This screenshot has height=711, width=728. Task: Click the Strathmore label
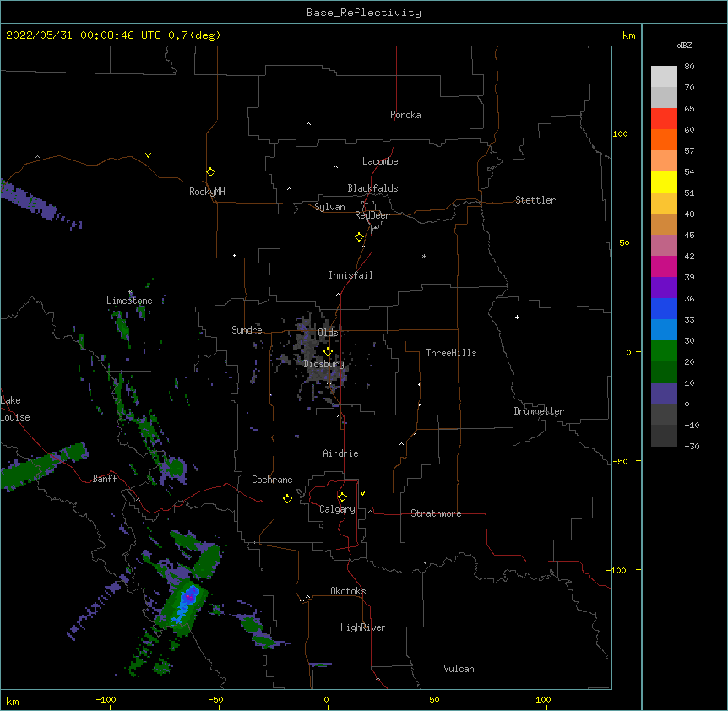(x=436, y=513)
